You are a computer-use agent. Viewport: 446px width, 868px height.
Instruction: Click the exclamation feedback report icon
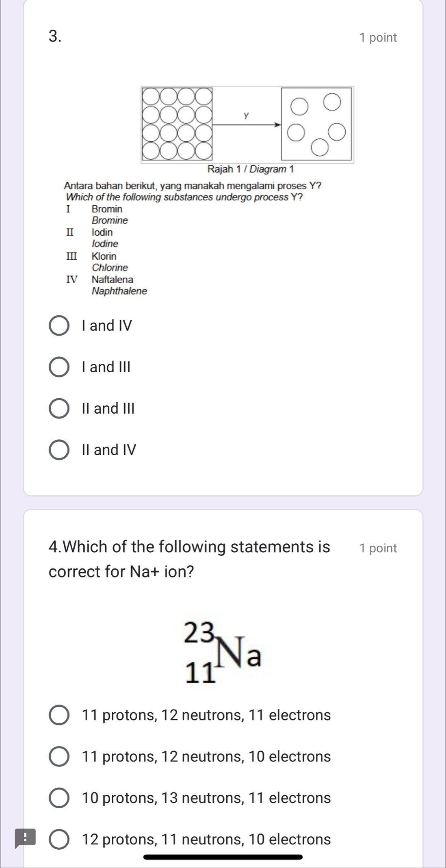coord(25,839)
